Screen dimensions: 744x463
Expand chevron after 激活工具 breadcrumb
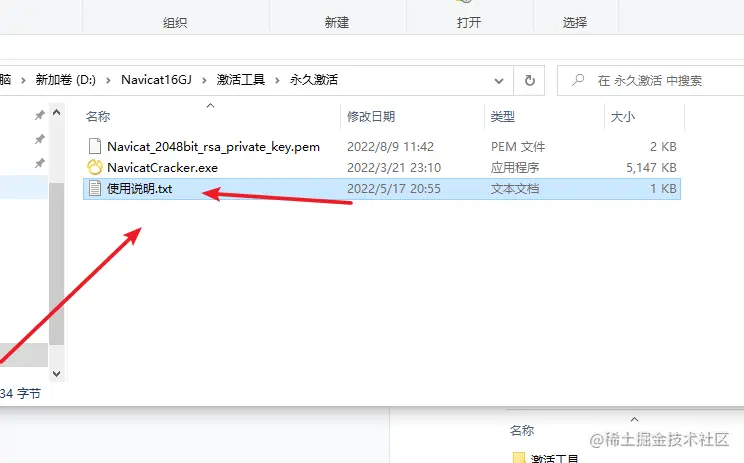coord(278,81)
